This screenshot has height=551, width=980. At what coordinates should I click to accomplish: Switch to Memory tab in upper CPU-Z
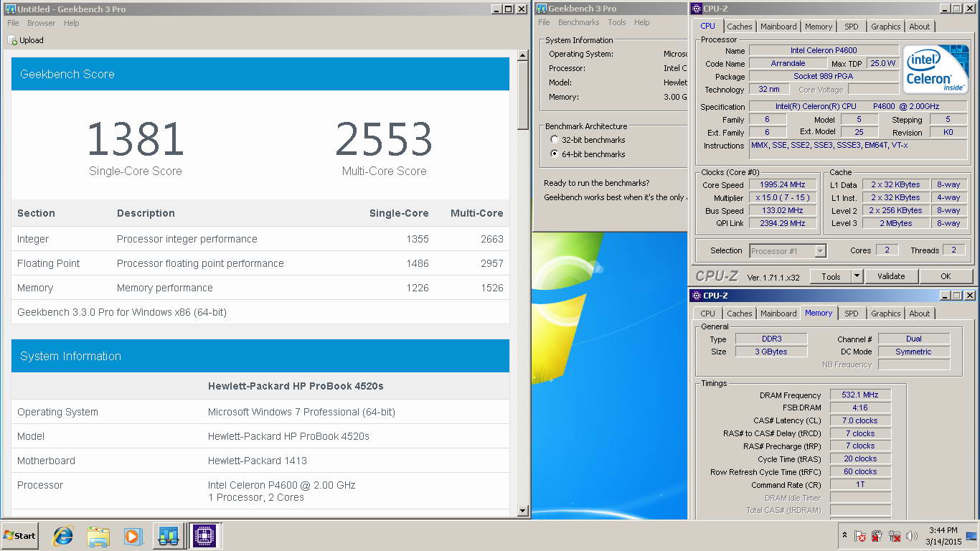pyautogui.click(x=819, y=27)
